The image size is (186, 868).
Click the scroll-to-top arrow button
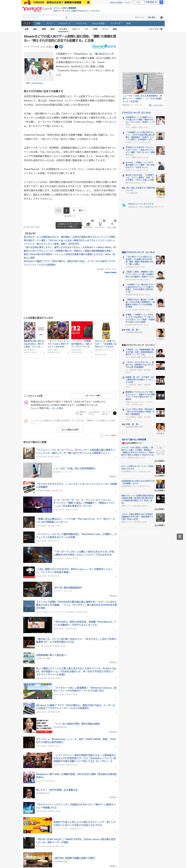tap(180, 537)
